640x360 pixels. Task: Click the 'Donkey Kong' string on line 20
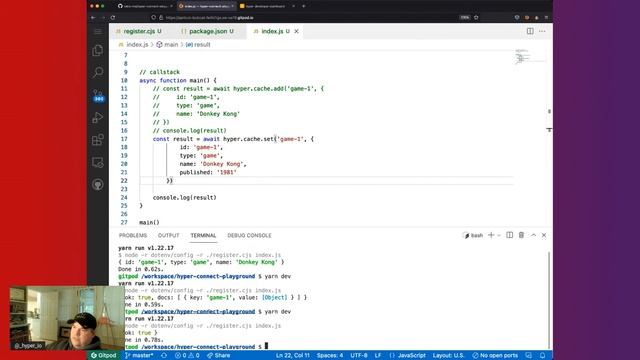click(x=222, y=164)
